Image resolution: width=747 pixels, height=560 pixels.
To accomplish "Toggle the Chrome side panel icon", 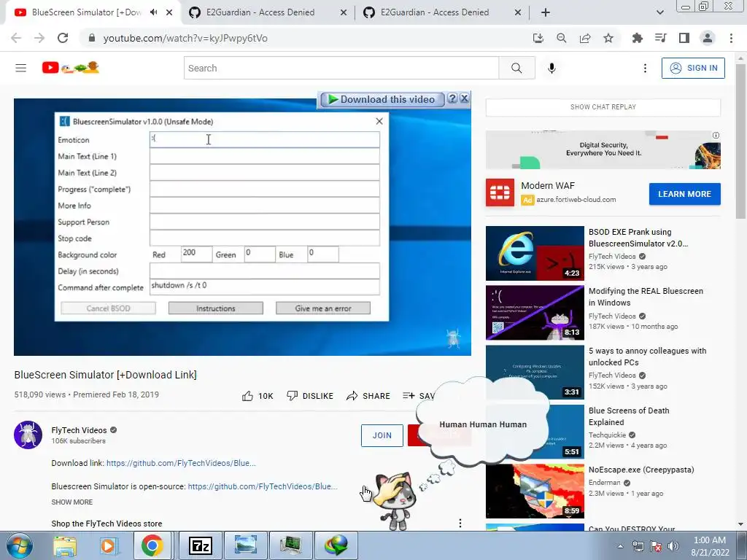I will coord(684,38).
